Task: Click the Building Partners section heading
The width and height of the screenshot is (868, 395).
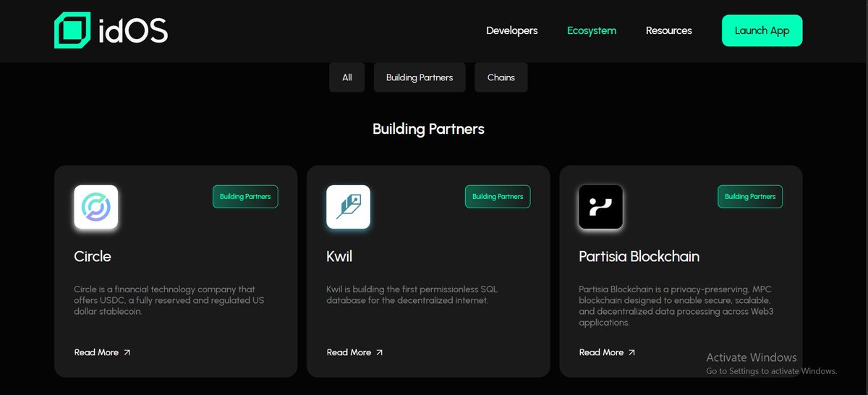Action: point(428,129)
